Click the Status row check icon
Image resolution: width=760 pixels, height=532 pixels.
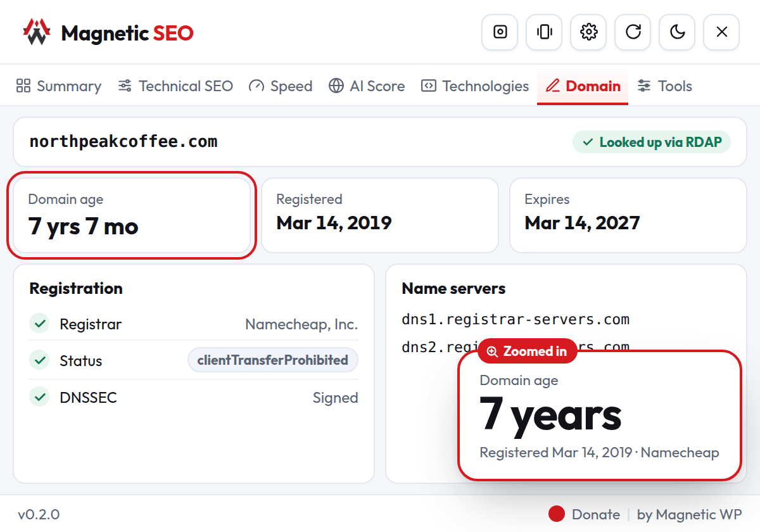coord(40,360)
